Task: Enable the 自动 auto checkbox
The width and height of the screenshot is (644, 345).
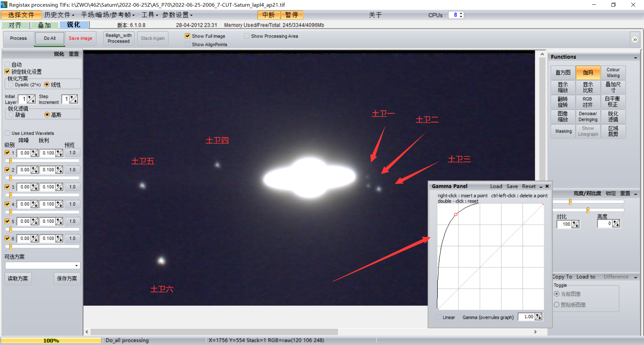Action: coord(7,64)
